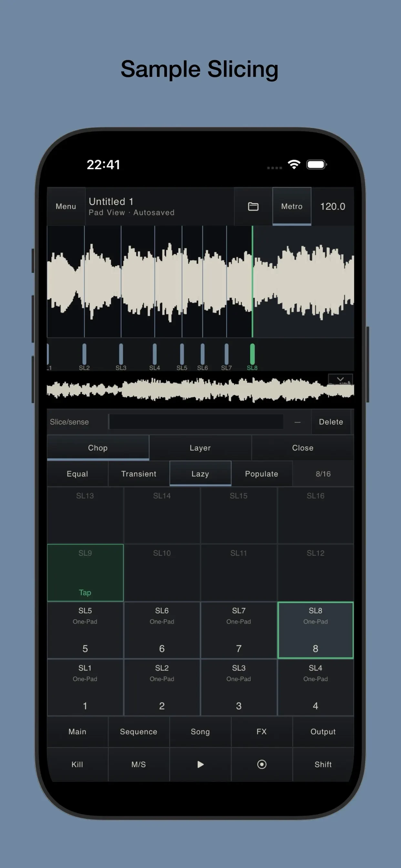The width and height of the screenshot is (401, 868).
Task: Click the Slice/sense sensitivity slider
Action: pyautogui.click(x=196, y=422)
